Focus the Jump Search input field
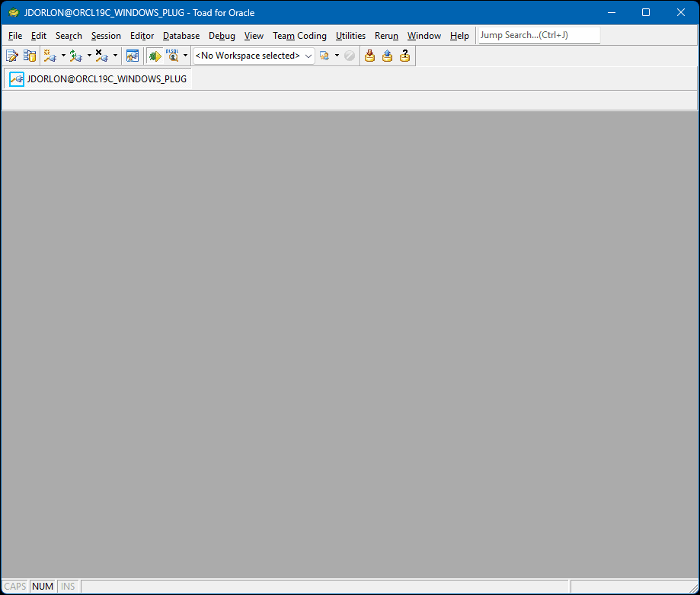700x595 pixels. pos(539,35)
